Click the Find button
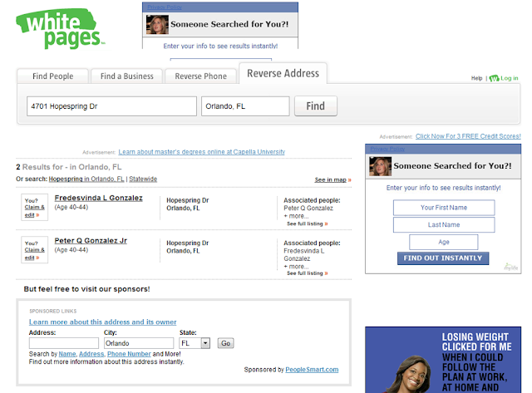This screenshot has height=393, width=532. click(x=316, y=106)
